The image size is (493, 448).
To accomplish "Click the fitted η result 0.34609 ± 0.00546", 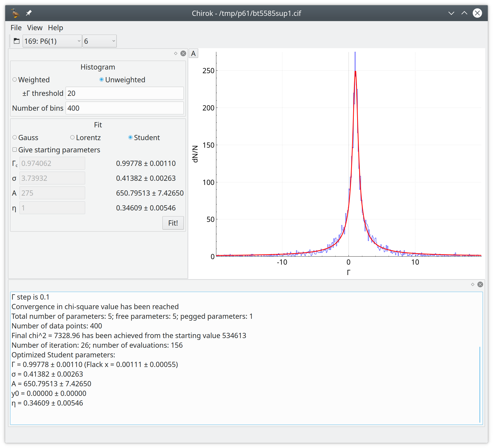I will coord(146,208).
